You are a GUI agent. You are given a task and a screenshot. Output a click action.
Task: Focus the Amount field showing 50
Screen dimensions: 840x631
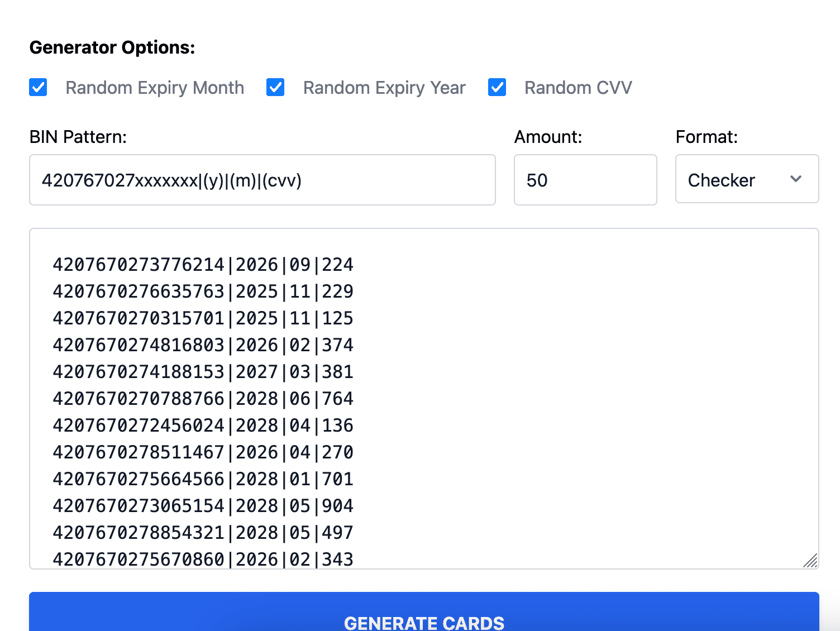[585, 180]
